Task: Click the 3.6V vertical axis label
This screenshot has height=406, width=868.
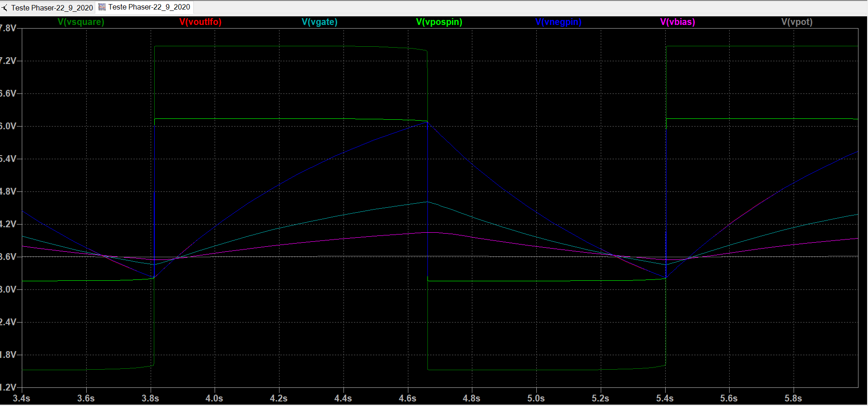Action: pos(8,257)
